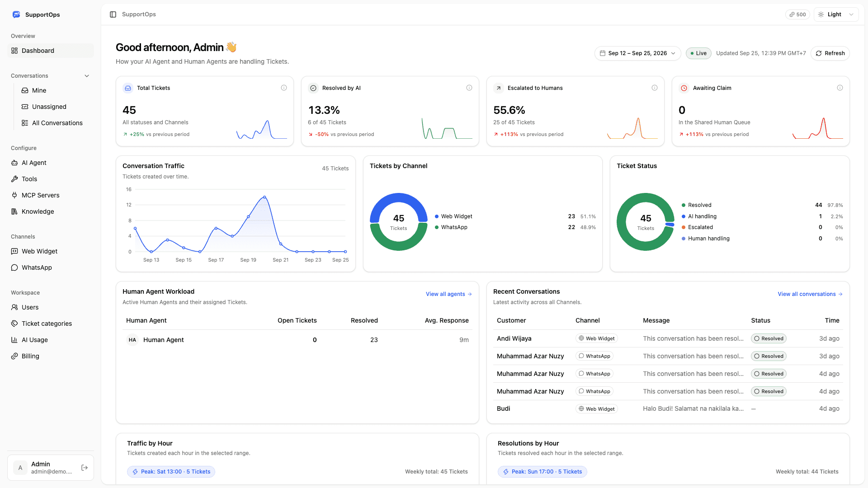The image size is (868, 488).
Task: Go to AI Agent configuration
Action: pos(51,163)
